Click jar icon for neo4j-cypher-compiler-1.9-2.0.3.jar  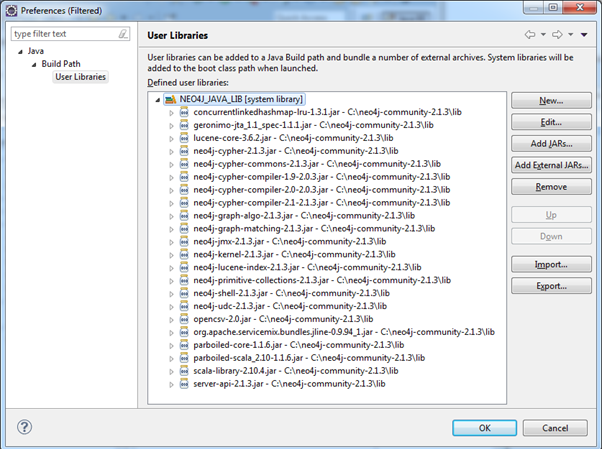(x=184, y=177)
